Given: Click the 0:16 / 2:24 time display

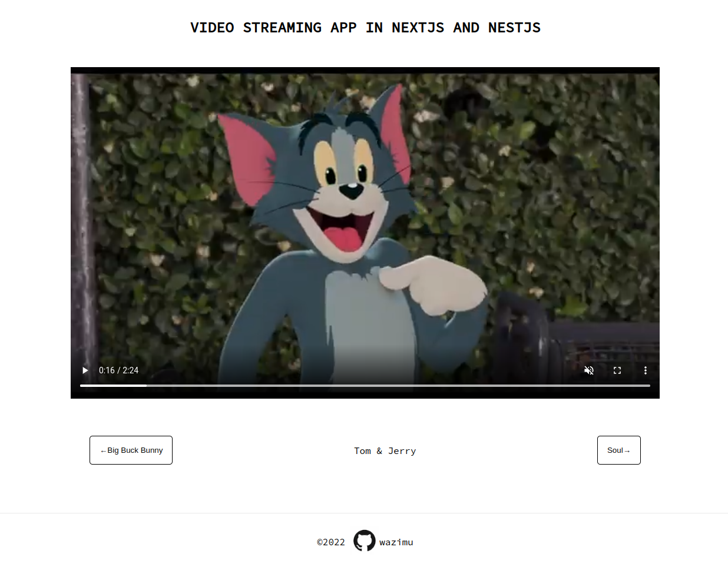Looking at the screenshot, I should click(x=118, y=370).
